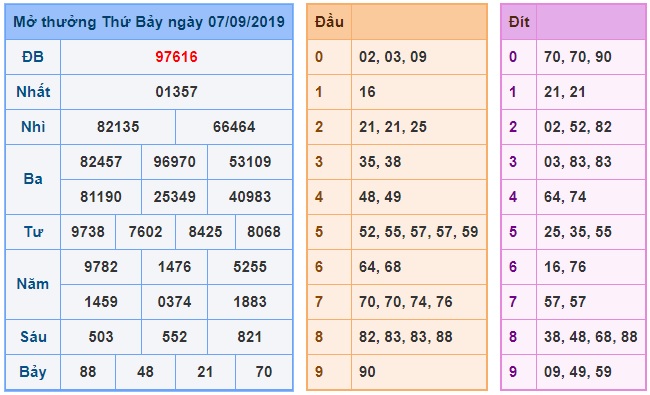Click Đầu values '02, 03, 09'
Screen dimensions: 650x395
(x=393, y=57)
